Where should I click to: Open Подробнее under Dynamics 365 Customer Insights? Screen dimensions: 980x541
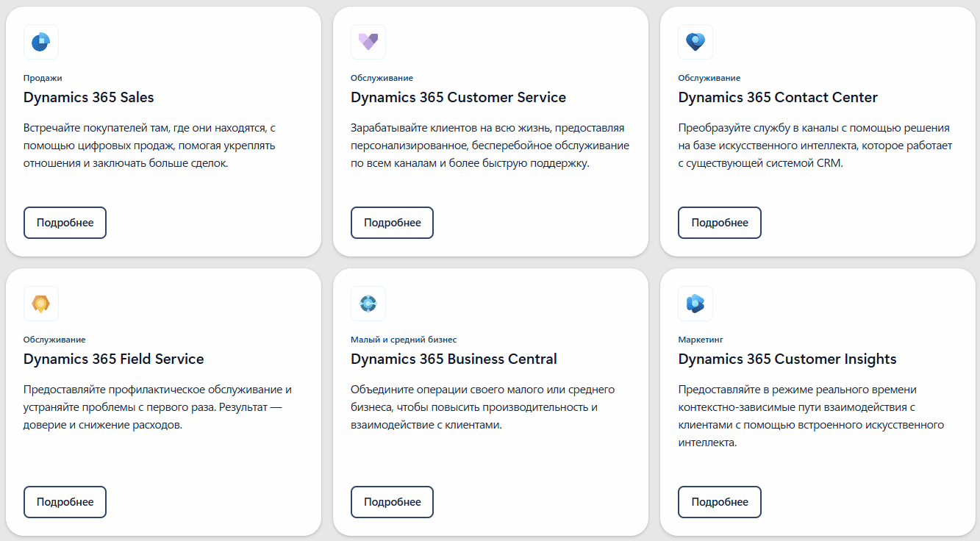coord(720,502)
